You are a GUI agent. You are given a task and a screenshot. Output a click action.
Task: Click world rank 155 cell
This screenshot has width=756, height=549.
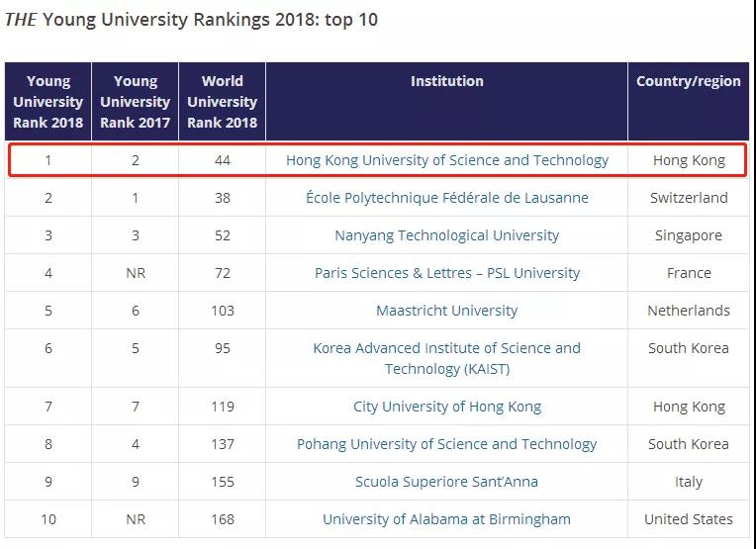click(x=223, y=482)
